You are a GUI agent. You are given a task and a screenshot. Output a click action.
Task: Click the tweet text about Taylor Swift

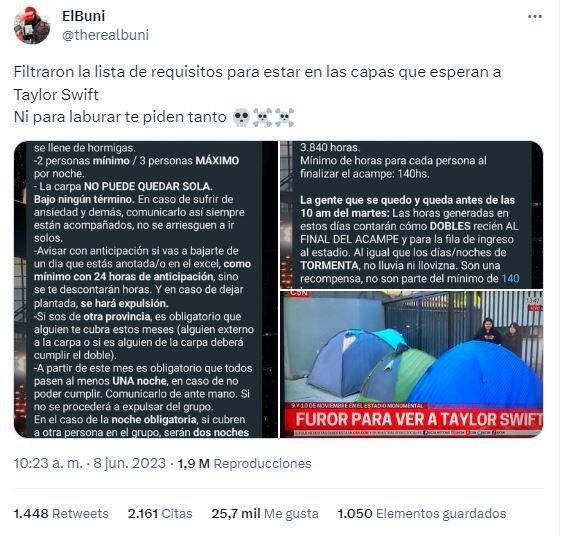257,94
